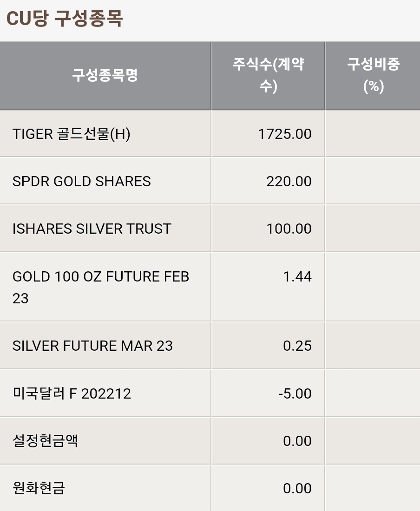Select the SPDR GOLD SHARES row
420x511 pixels.
pos(210,181)
